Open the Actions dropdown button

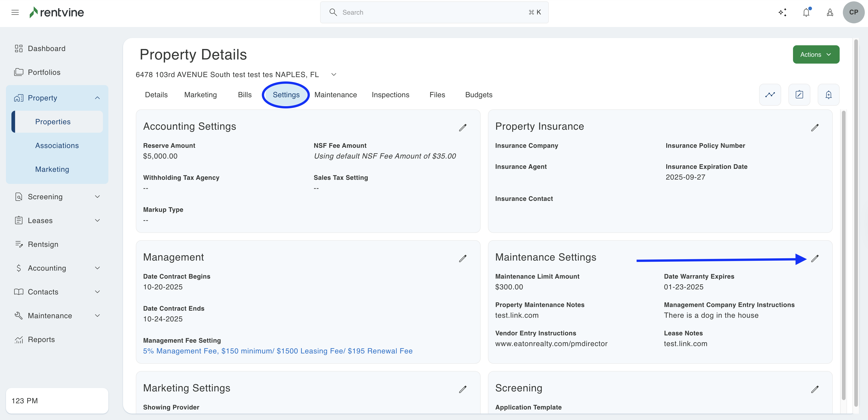tap(815, 55)
